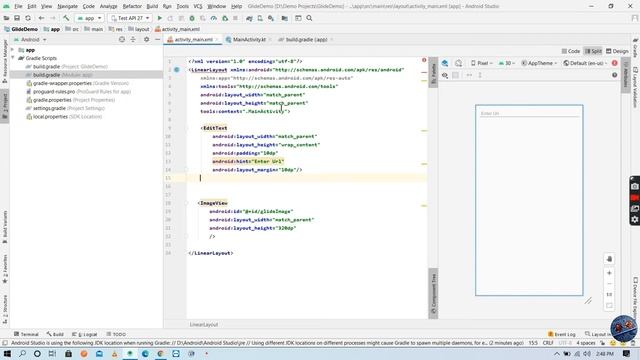640x360 pixels.
Task: Click the Sync/Reload from disk icon
Action: coord(28,18)
